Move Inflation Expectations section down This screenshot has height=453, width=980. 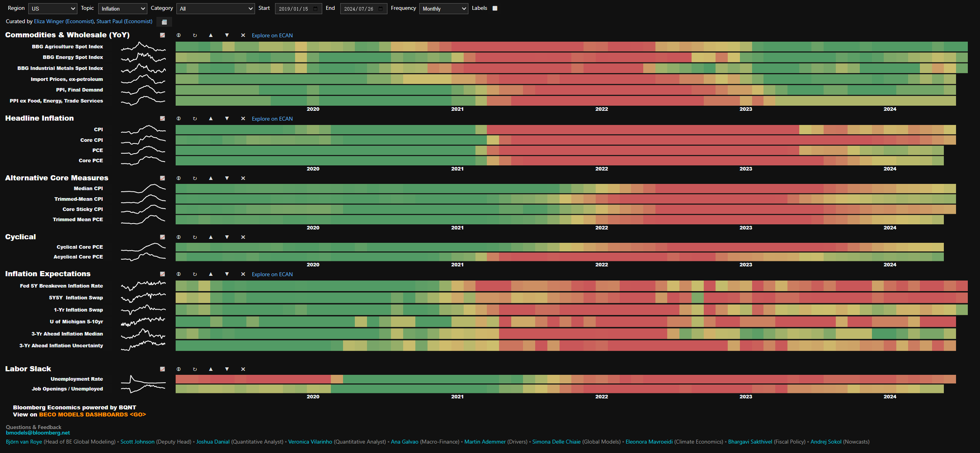[227, 274]
